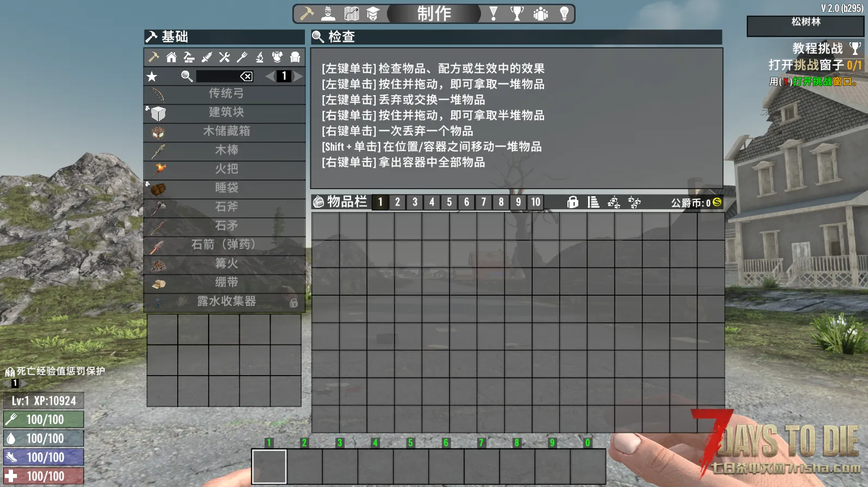Click the first crafting queue slot

click(163, 329)
